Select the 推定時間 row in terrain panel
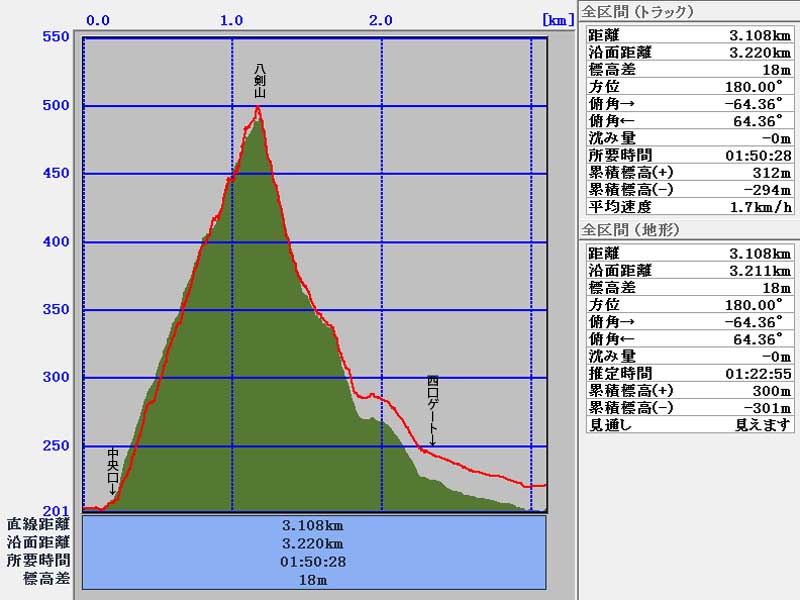The height and width of the screenshot is (600, 800). click(x=689, y=373)
